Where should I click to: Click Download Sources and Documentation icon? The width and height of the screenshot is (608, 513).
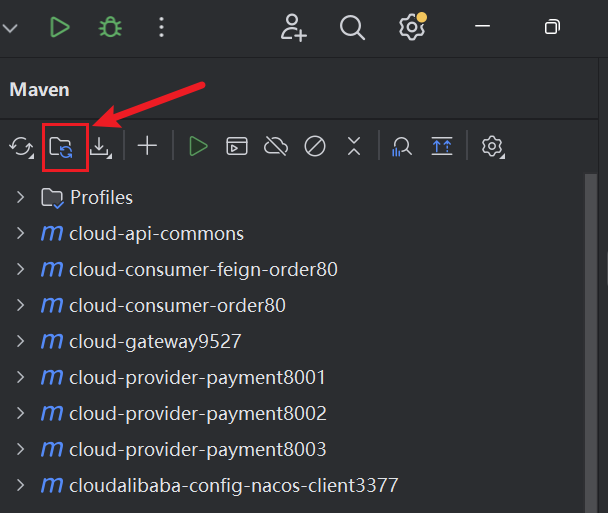point(101,147)
